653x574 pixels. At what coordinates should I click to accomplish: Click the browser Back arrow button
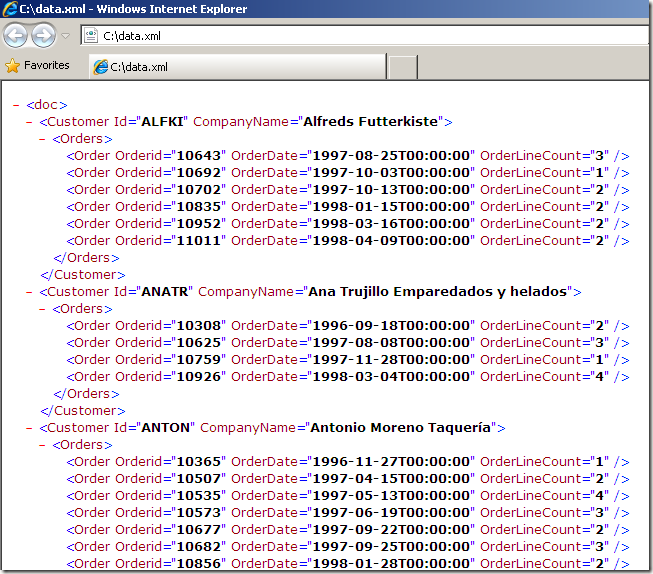pos(15,36)
